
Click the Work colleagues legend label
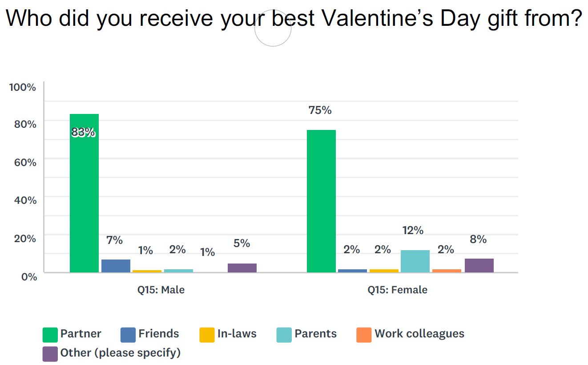click(x=419, y=334)
